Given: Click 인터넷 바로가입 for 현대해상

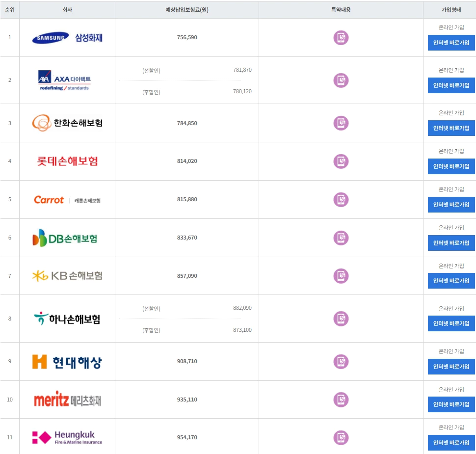Looking at the screenshot, I should point(451,367).
